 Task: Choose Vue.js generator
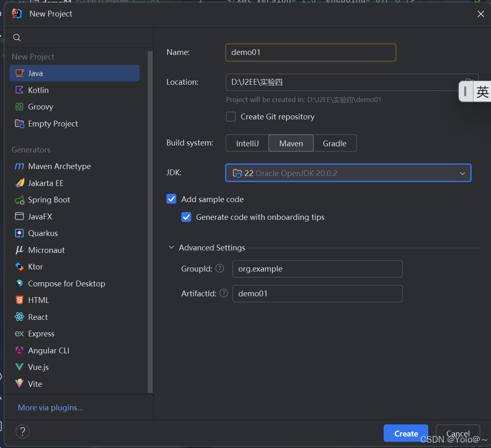[74, 367]
